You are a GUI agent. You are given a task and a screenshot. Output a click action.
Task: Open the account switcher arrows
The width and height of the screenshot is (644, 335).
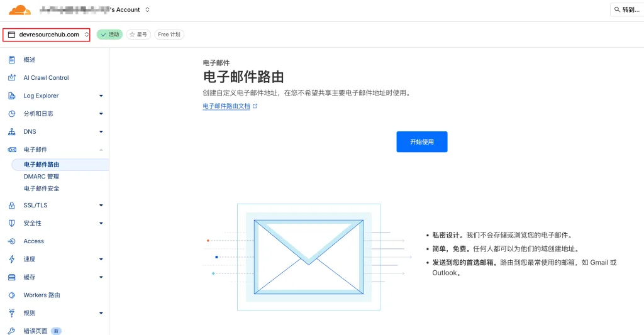point(147,9)
